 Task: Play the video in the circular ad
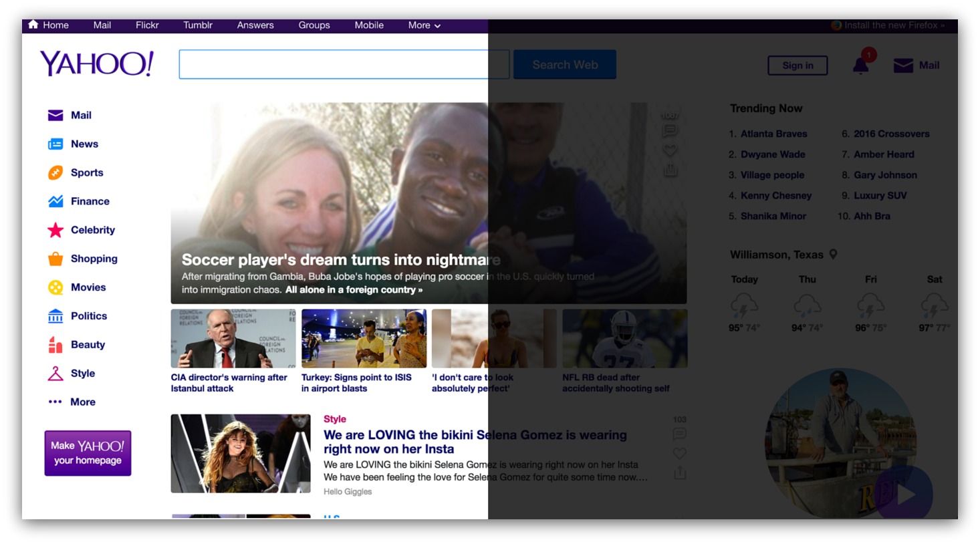click(x=904, y=495)
